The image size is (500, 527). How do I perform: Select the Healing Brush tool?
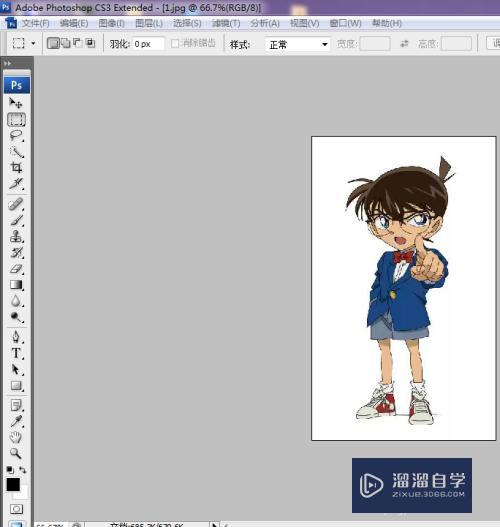pos(16,204)
